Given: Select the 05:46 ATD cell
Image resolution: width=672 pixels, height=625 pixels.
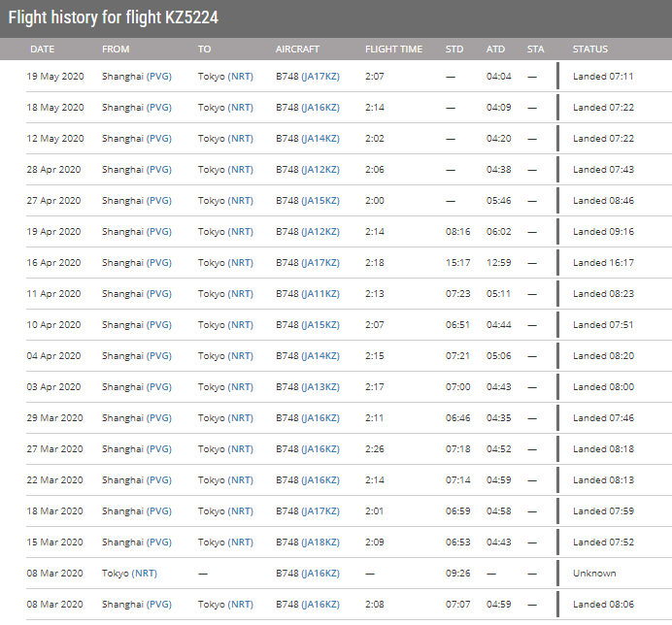Looking at the screenshot, I should tap(499, 201).
